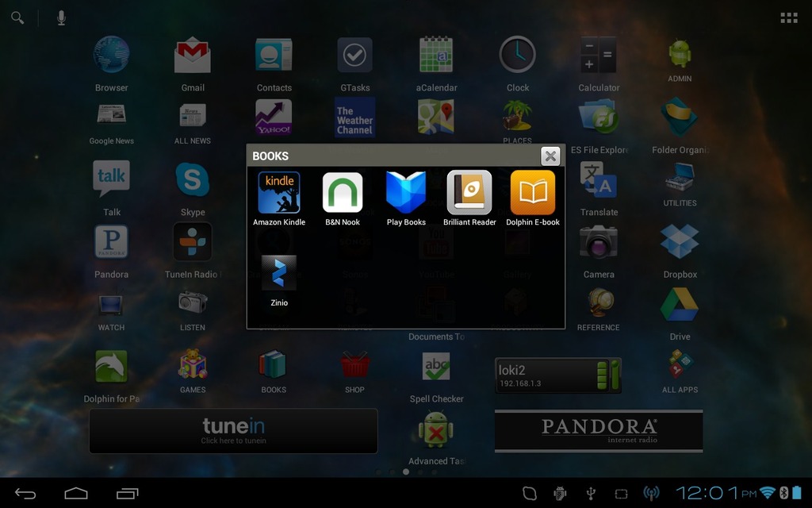Open Recent apps button

128,494
